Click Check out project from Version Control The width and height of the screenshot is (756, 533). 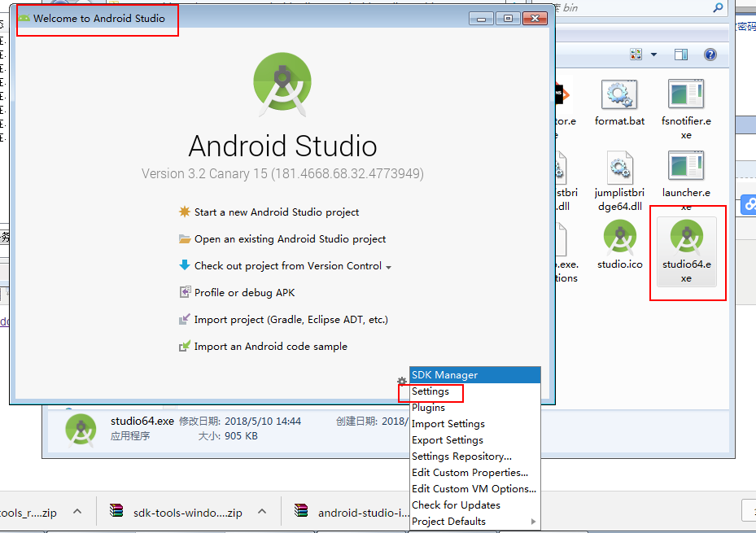[x=288, y=266]
